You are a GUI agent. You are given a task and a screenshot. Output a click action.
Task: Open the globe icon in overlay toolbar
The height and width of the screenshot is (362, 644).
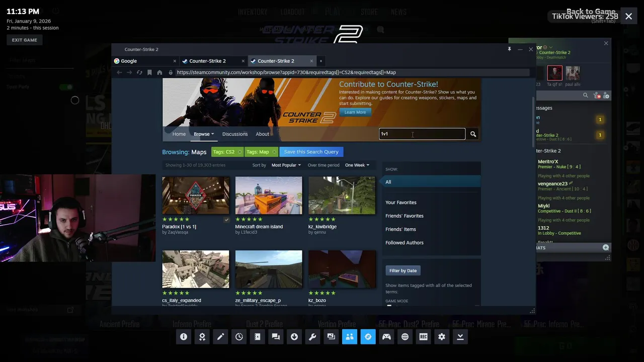click(405, 337)
